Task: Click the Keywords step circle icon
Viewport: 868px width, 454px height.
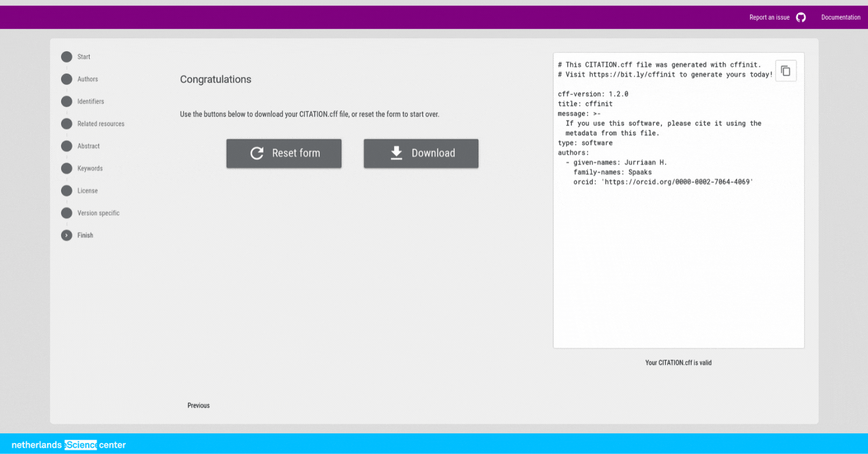Action: click(x=67, y=169)
